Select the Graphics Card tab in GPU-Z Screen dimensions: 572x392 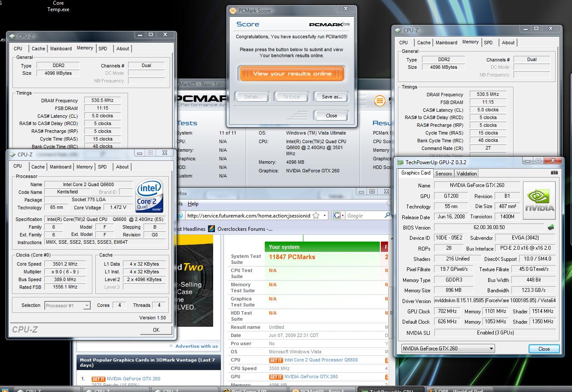pyautogui.click(x=416, y=173)
